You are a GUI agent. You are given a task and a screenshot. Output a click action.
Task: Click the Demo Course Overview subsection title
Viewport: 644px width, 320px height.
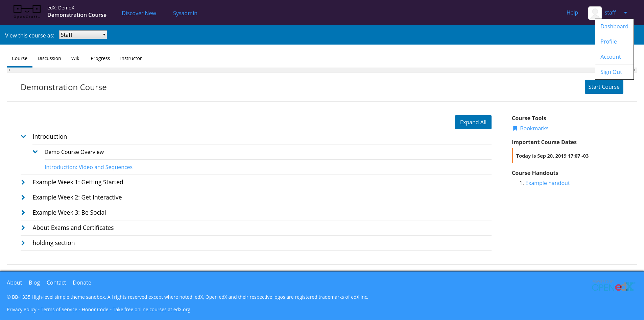[74, 152]
